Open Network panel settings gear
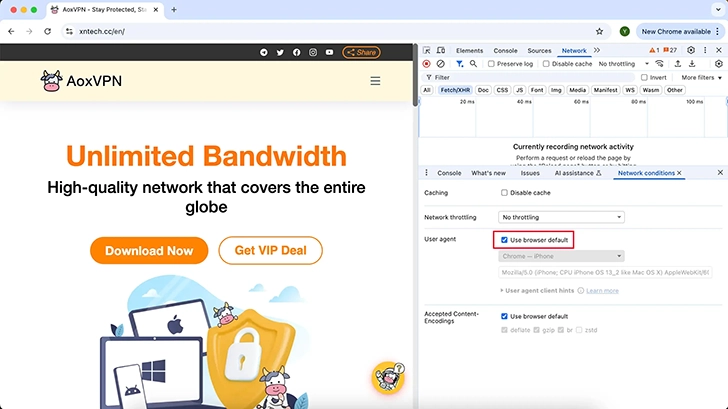728x409 pixels. (719, 64)
